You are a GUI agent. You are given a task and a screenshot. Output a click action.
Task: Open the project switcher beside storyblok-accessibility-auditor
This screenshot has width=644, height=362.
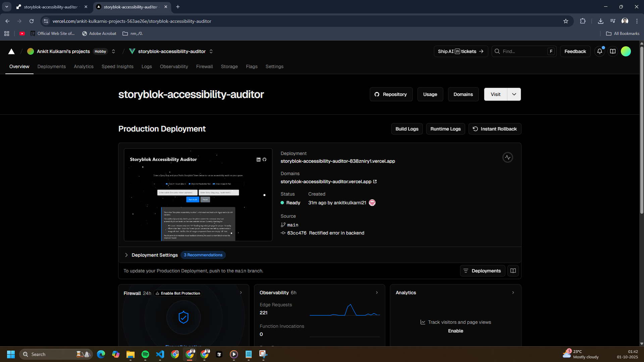tap(211, 51)
